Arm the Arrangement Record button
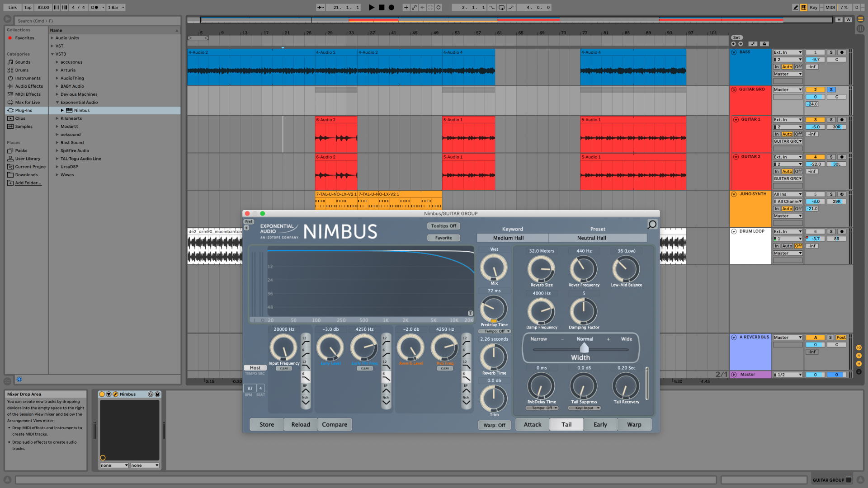This screenshot has height=488, width=868. 392,7
